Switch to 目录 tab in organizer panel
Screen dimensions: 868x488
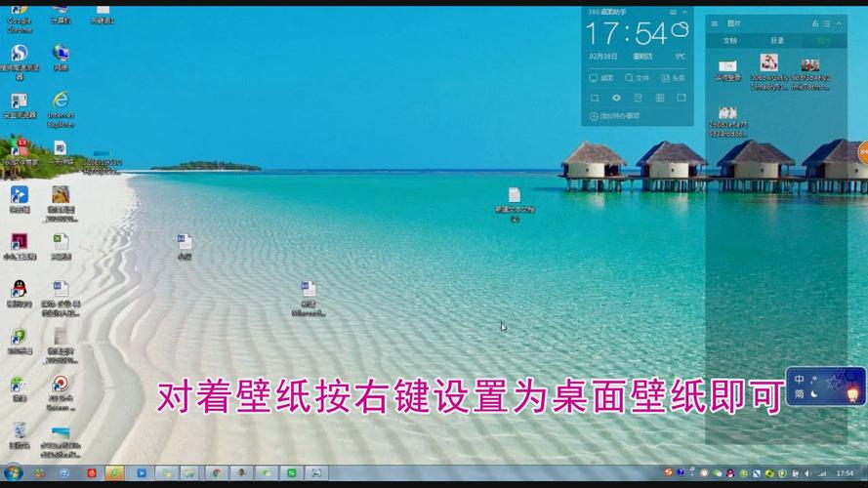click(777, 41)
